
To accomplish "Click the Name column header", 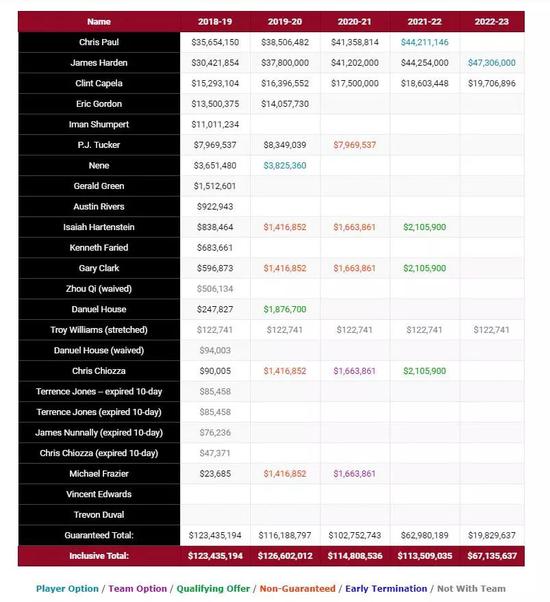I will click(99, 22).
